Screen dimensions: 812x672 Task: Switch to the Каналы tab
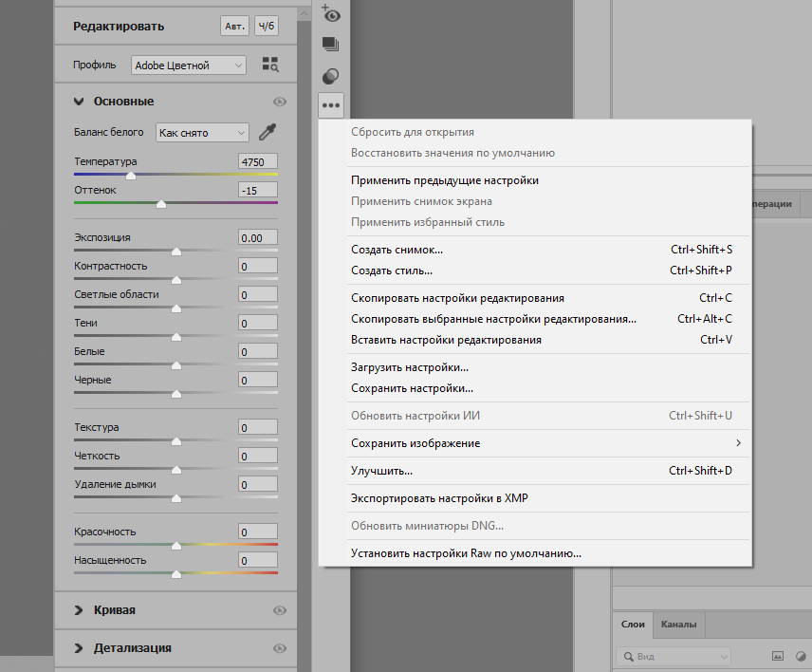coord(679,625)
